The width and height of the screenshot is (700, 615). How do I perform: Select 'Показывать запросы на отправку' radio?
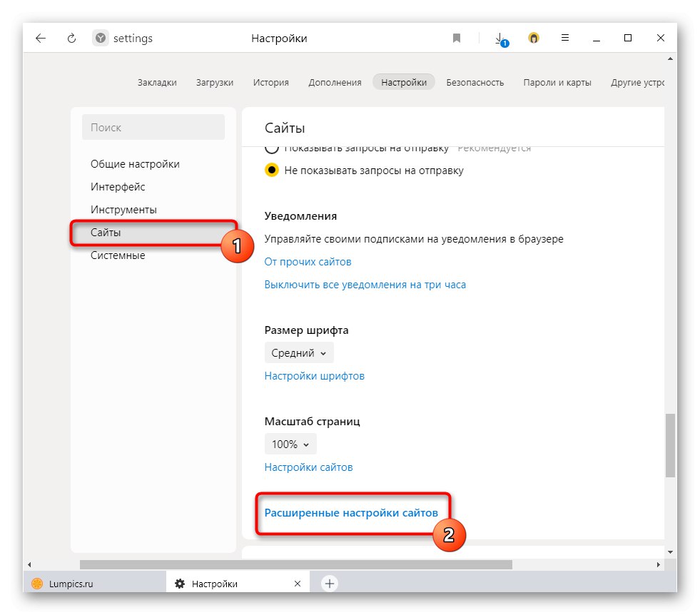[x=271, y=148]
